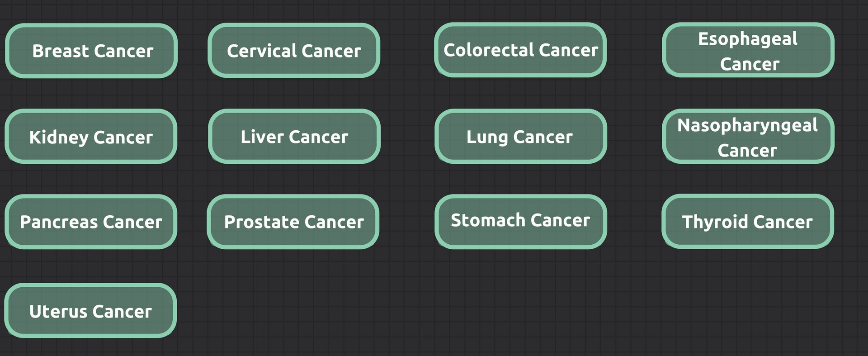868x356 pixels.
Task: Select the Breast Cancer node
Action: click(x=91, y=51)
